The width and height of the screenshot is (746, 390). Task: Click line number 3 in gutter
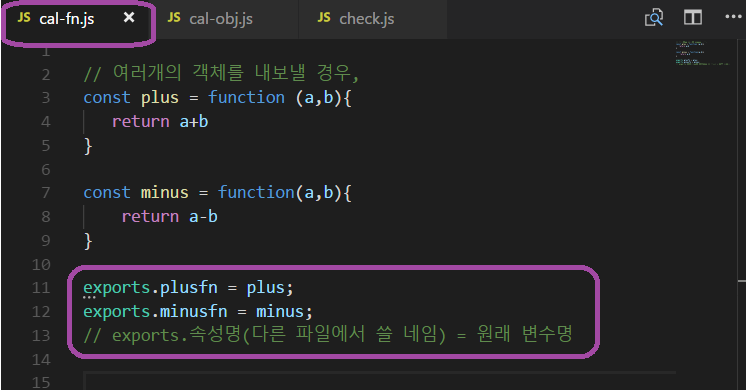[x=46, y=98]
